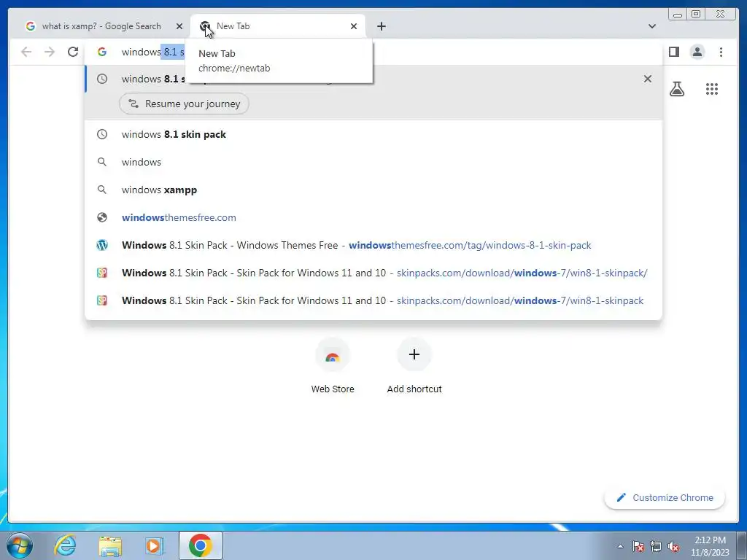The height and width of the screenshot is (560, 747).
Task: Open the Windows Start menu orb
Action: coord(20,545)
